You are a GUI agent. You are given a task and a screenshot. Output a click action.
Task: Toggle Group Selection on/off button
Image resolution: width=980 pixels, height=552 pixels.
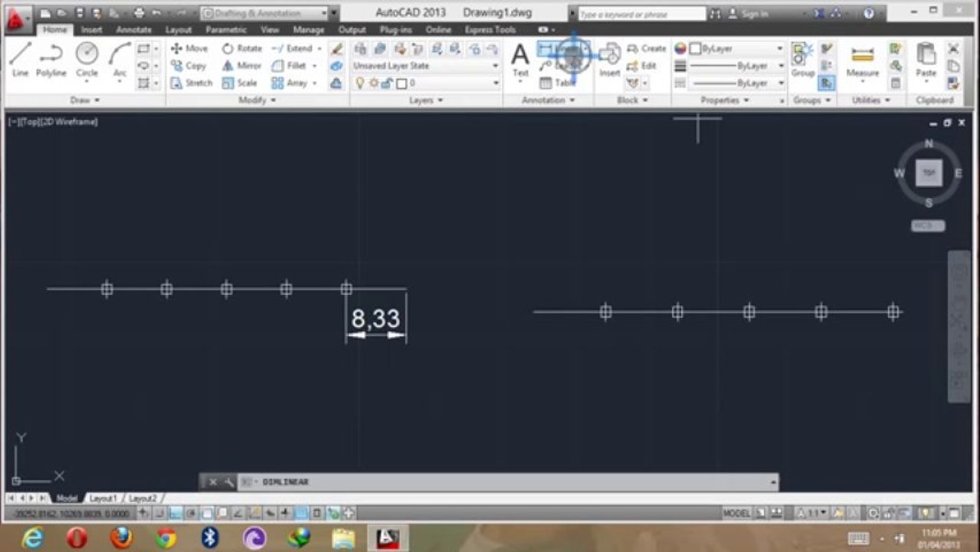826,83
